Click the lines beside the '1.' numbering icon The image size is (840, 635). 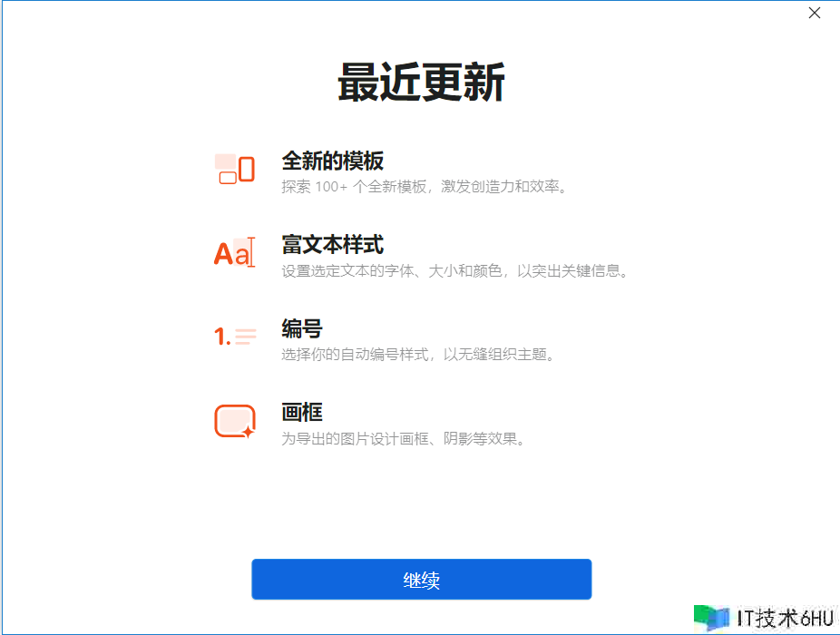[x=246, y=337]
